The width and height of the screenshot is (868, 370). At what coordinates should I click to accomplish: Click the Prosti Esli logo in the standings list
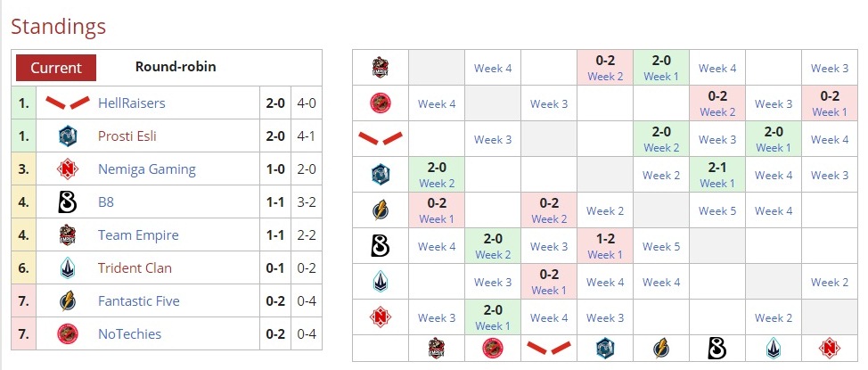pos(69,136)
